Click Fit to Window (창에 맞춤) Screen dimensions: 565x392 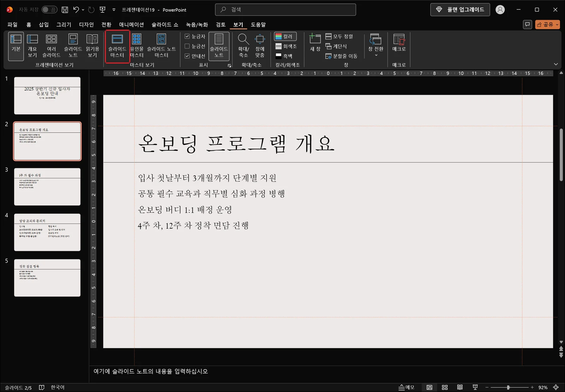click(x=260, y=46)
